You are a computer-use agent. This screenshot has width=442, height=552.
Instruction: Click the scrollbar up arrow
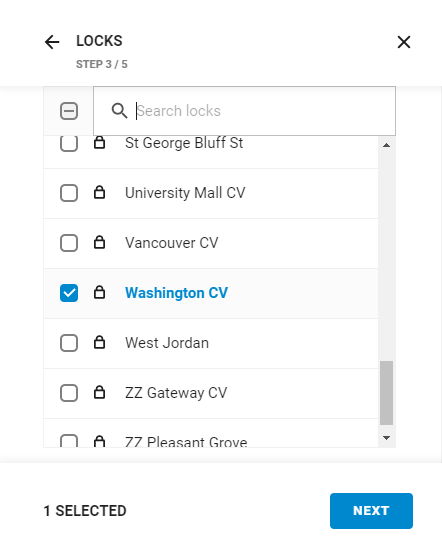(x=386, y=145)
